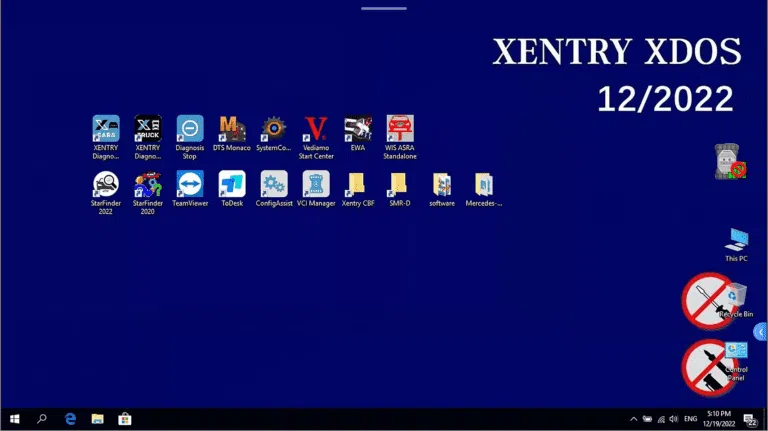Open File Explorer from taskbar
768x431 pixels.
coord(97,419)
